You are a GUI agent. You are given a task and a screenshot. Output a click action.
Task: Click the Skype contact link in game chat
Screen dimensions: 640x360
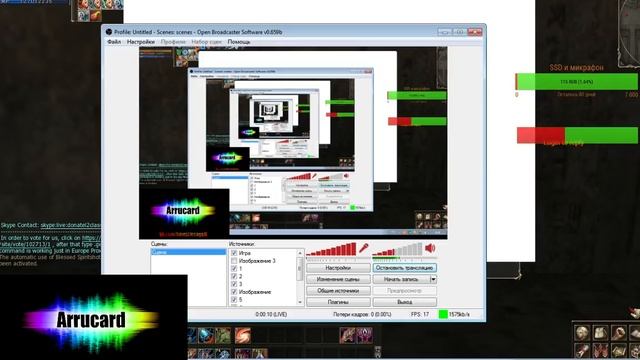pyautogui.click(x=70, y=225)
